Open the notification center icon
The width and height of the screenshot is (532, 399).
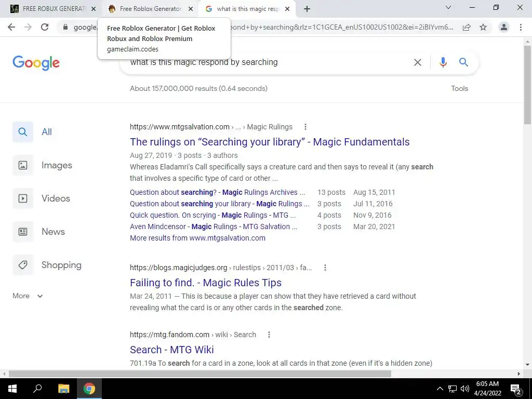[x=516, y=389]
